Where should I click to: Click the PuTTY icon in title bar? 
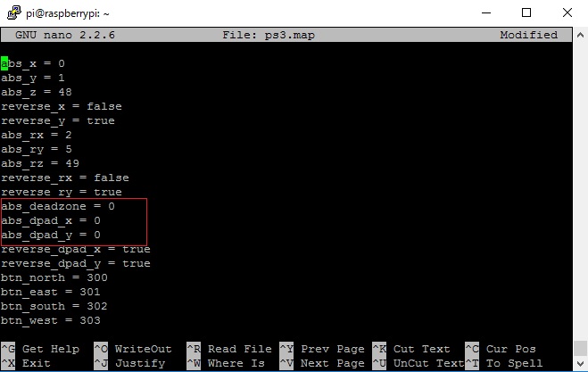[14, 13]
